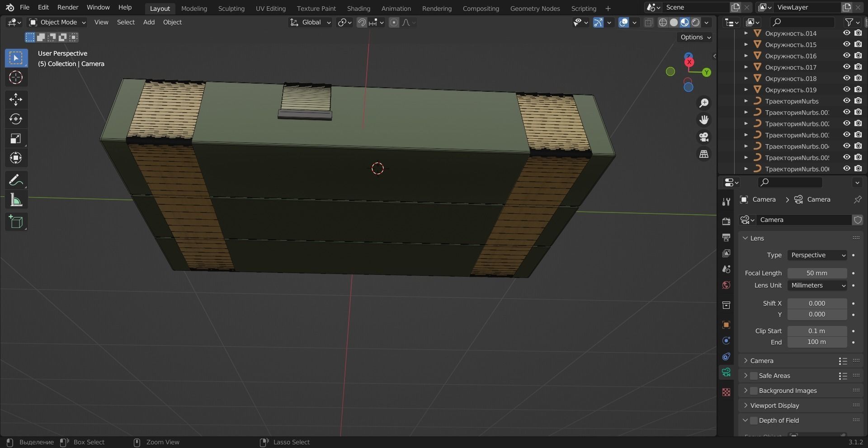The height and width of the screenshot is (448, 868).
Task: Enable Safe Areas checkbox
Action: [754, 376]
